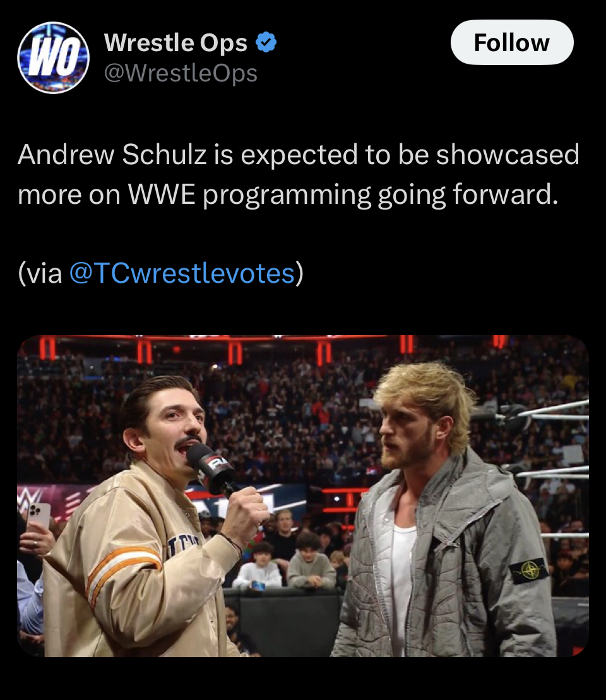Screen dimensions: 606x700
Task: Click the word via before the mention
Action: coord(44,273)
